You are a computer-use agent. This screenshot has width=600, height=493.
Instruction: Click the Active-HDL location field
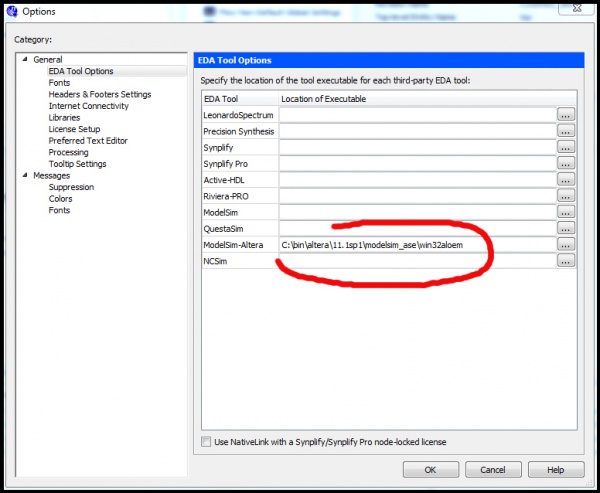click(417, 180)
